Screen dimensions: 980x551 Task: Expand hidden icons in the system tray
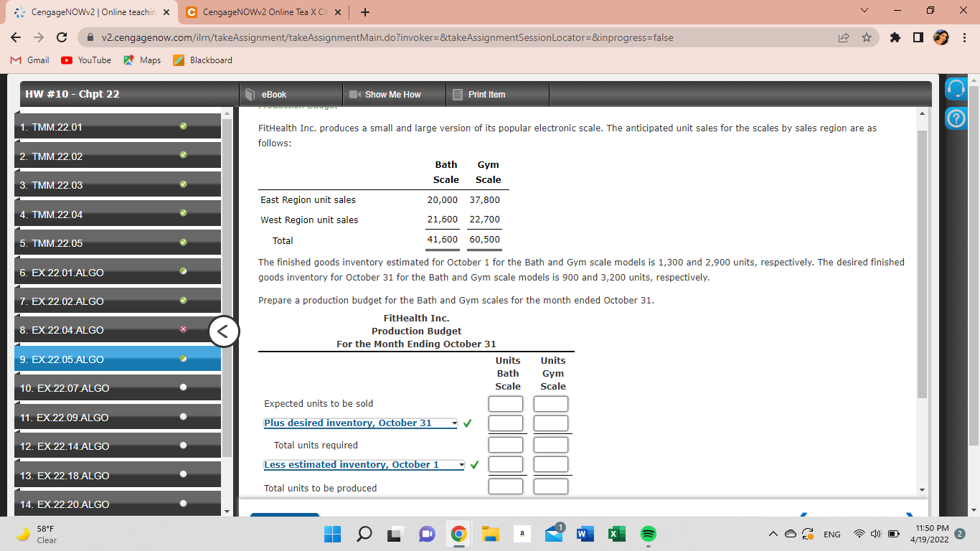773,534
